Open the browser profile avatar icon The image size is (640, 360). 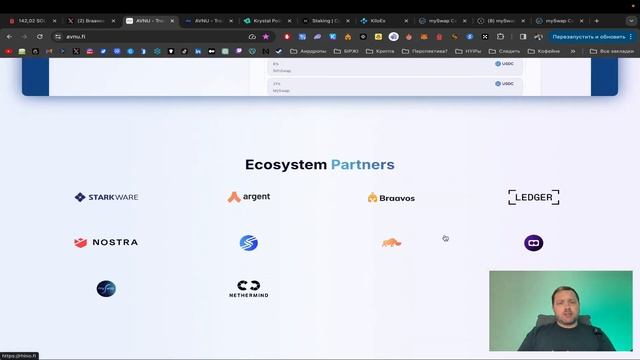coord(538,37)
